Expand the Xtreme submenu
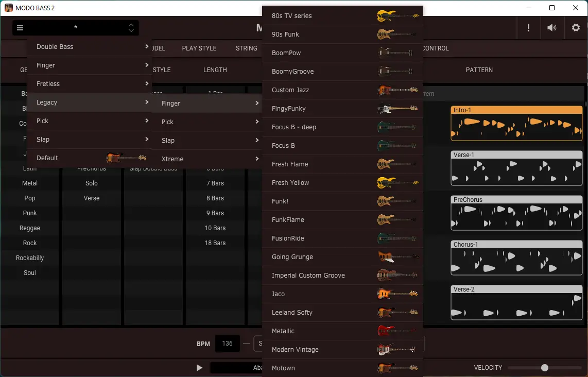588x377 pixels. click(x=207, y=159)
